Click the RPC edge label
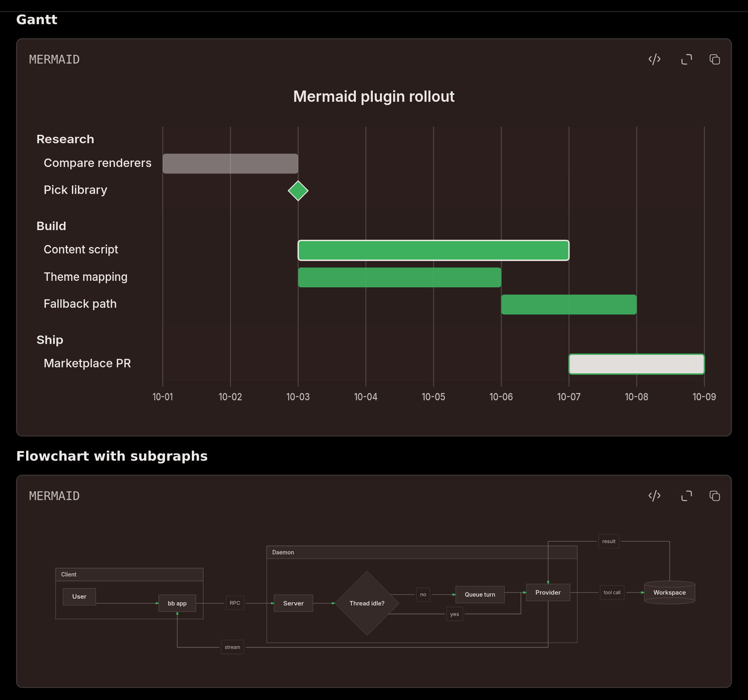 pyautogui.click(x=235, y=603)
